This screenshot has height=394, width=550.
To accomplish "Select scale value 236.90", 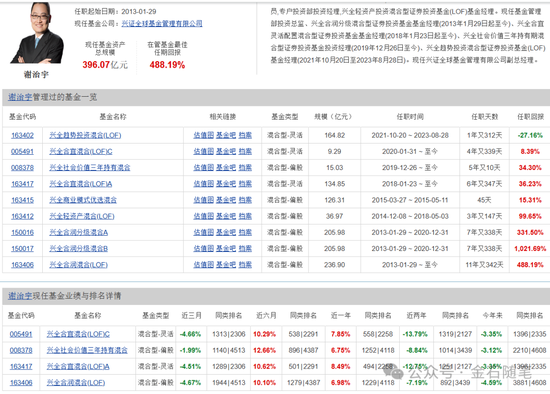I will pos(335,265).
